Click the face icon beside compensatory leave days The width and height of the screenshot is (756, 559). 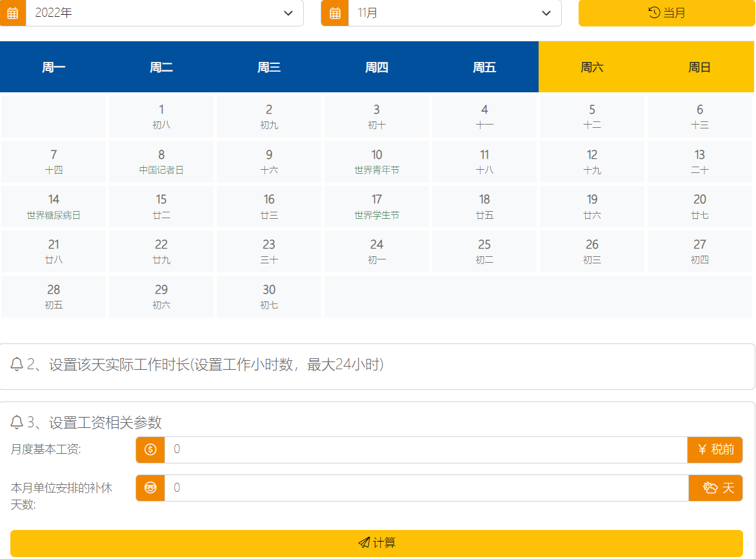click(150, 488)
